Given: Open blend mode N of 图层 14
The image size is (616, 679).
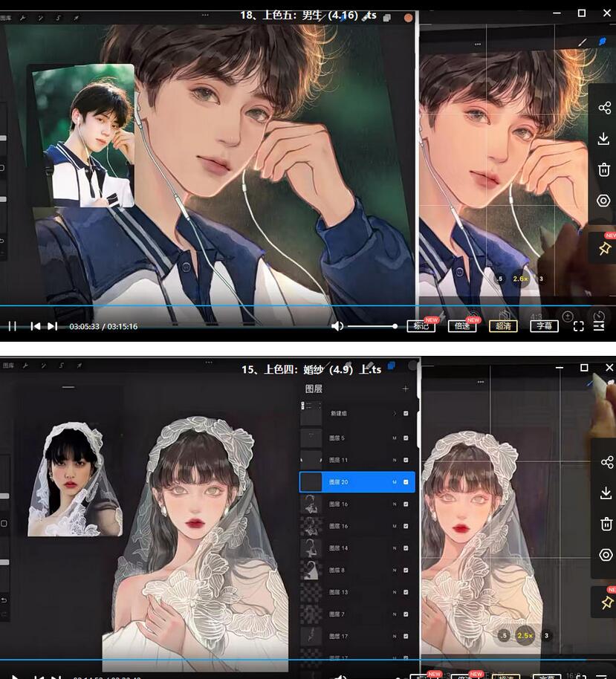Looking at the screenshot, I should (395, 548).
